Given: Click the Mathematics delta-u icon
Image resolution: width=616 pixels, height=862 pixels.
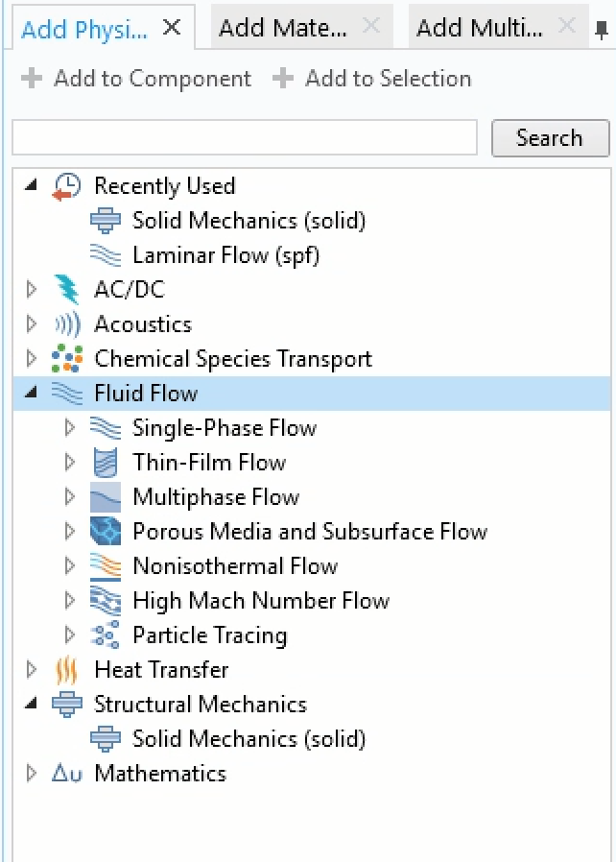Looking at the screenshot, I should [66, 774].
